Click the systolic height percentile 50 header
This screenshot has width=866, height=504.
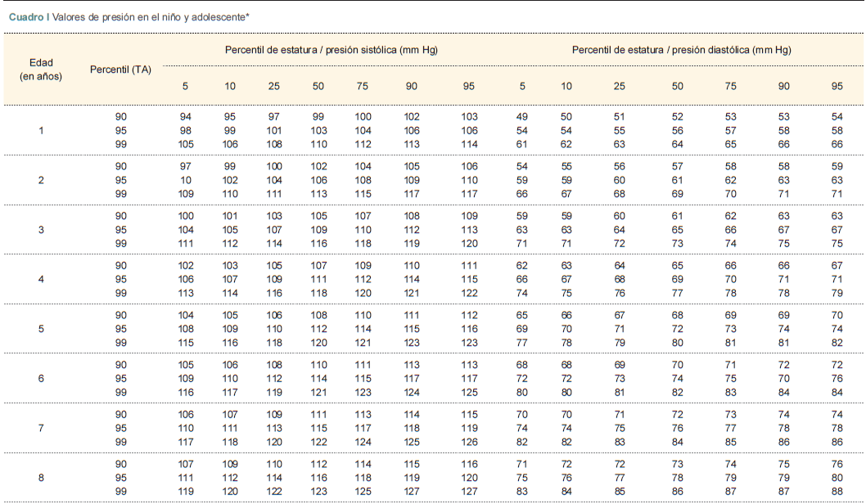318,86
